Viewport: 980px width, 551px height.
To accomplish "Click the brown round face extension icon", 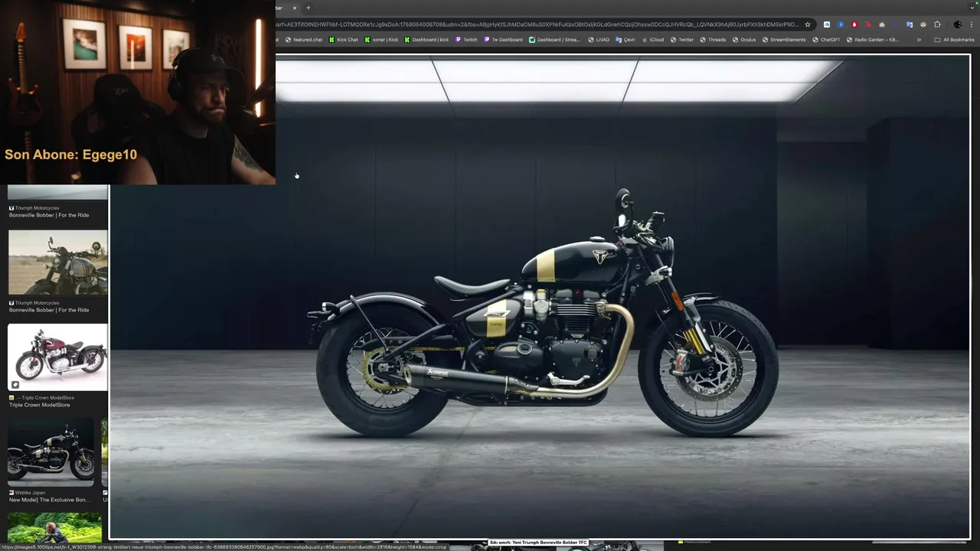I will click(x=923, y=24).
